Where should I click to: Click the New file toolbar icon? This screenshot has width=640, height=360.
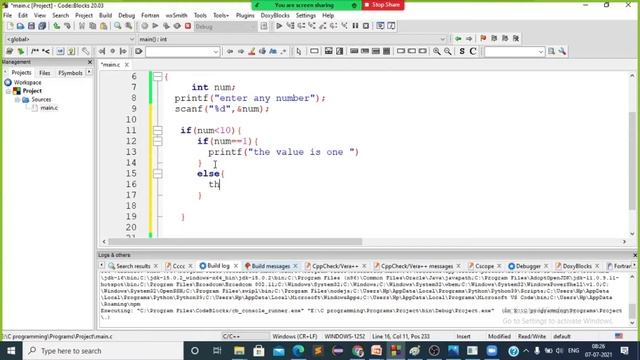tap(10, 26)
